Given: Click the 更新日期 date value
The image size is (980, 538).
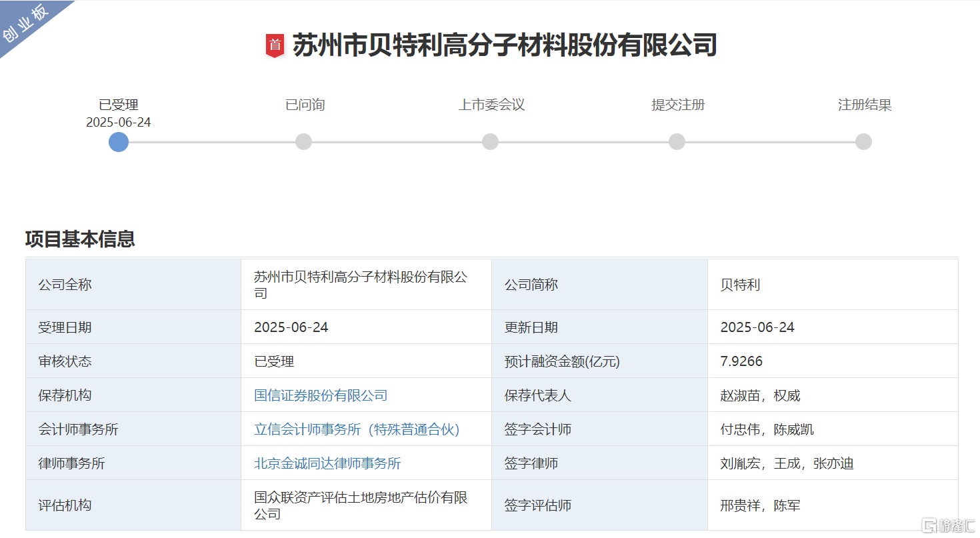Looking at the screenshot, I should [x=757, y=327].
